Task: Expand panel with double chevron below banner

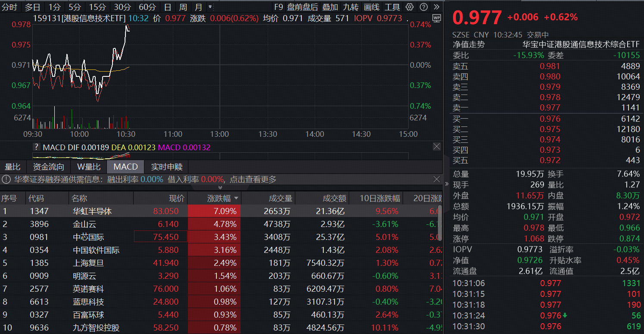Action: tap(220, 188)
